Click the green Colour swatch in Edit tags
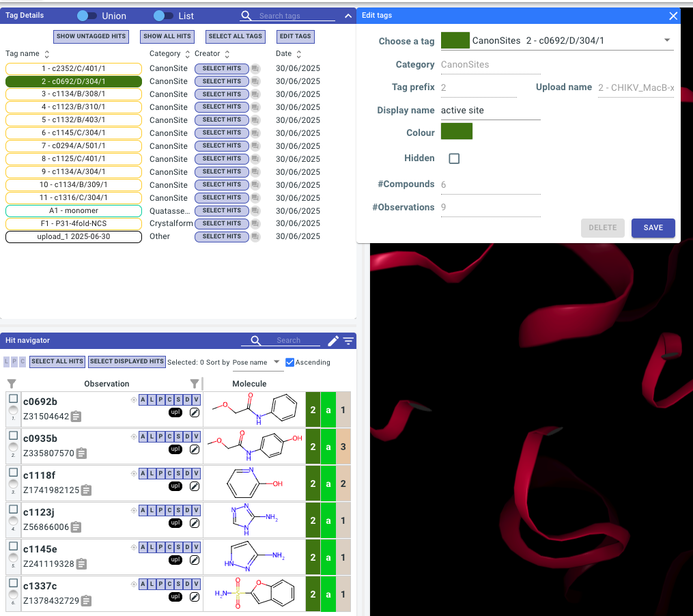 click(x=457, y=131)
